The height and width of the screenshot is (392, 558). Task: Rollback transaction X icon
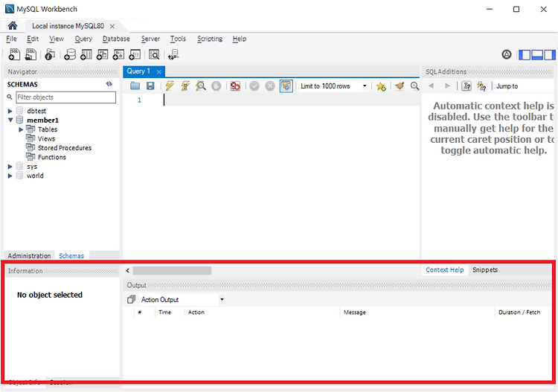[x=270, y=86]
